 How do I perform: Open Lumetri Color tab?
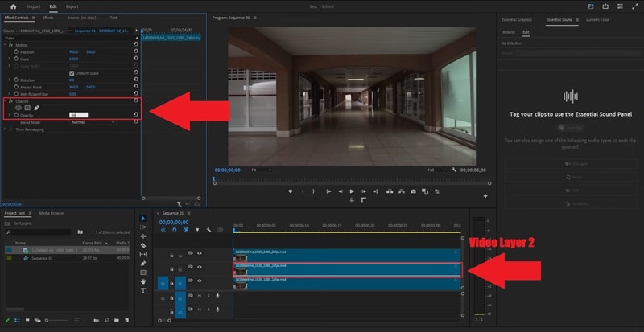point(597,20)
